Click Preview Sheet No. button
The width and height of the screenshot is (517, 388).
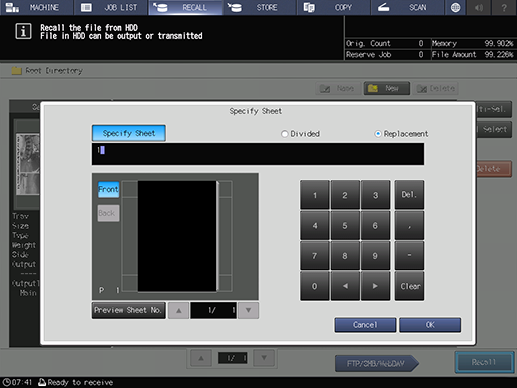click(x=129, y=310)
